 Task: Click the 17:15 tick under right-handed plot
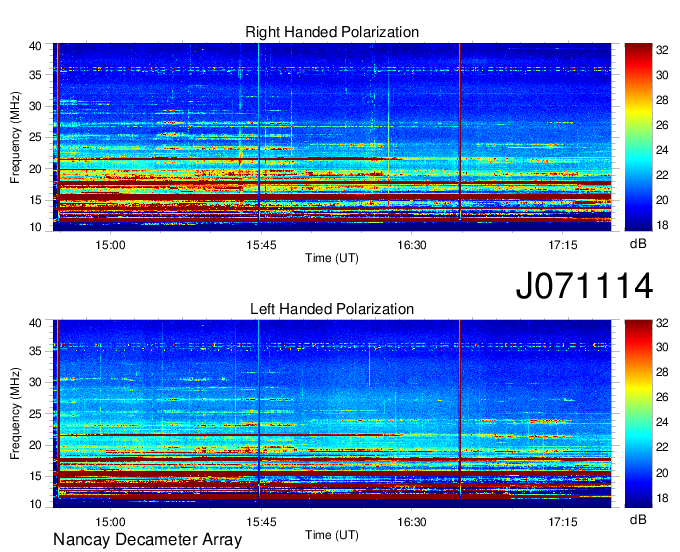click(x=562, y=245)
